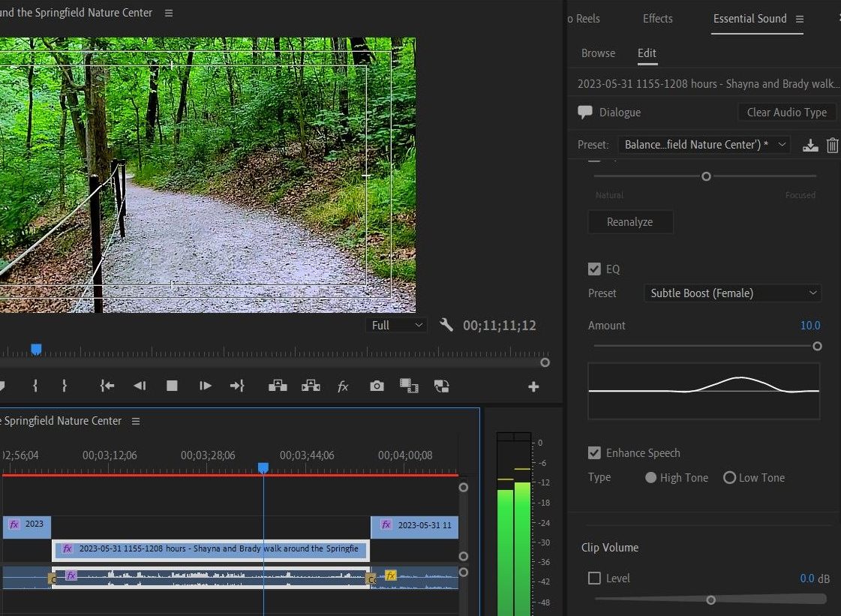Screen dimensions: 841x616
Task: Click the Lift button
Action: [x=278, y=386]
